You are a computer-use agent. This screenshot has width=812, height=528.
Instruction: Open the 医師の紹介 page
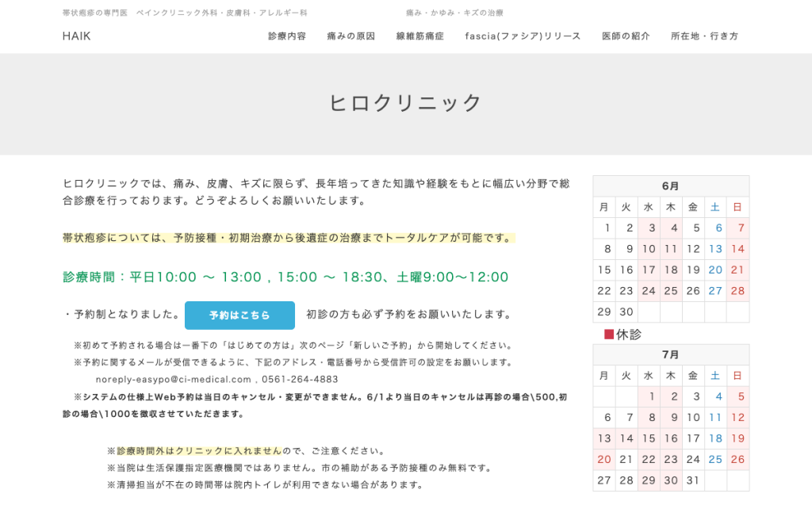tap(626, 36)
